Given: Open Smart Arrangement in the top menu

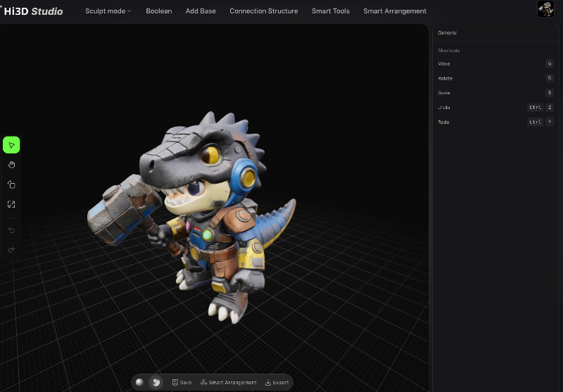Looking at the screenshot, I should (x=395, y=11).
